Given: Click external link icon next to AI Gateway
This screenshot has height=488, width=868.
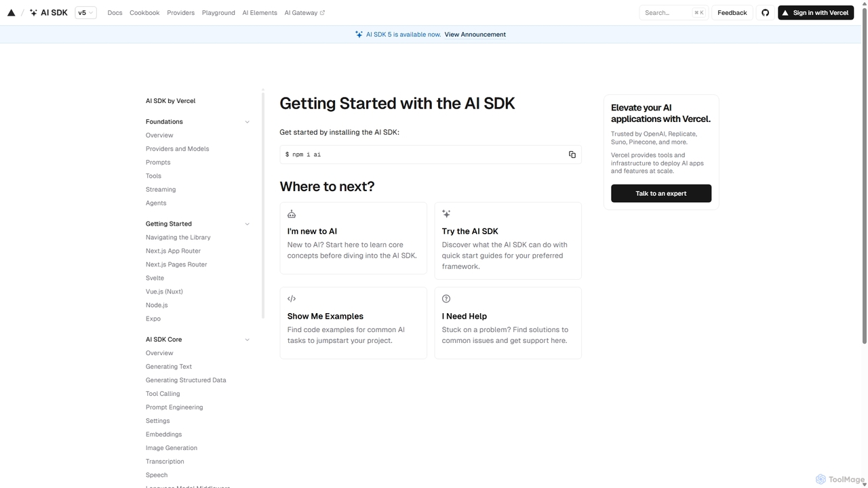Looking at the screenshot, I should click(x=322, y=13).
